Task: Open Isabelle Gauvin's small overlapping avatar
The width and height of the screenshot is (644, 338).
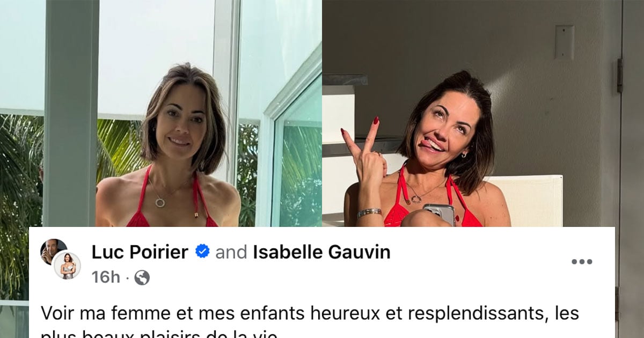Action: 67,266
